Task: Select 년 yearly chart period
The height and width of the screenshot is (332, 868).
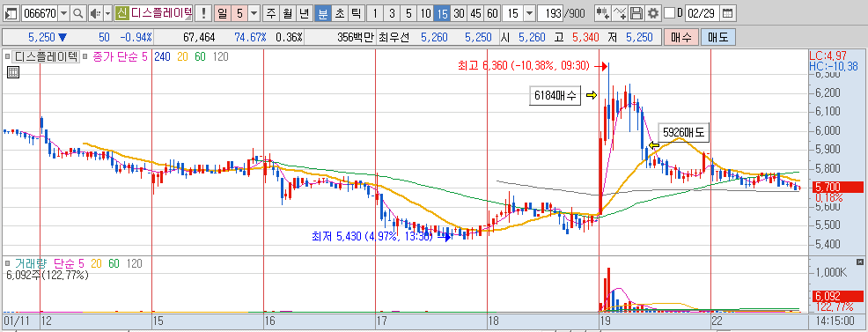Action: (x=304, y=13)
